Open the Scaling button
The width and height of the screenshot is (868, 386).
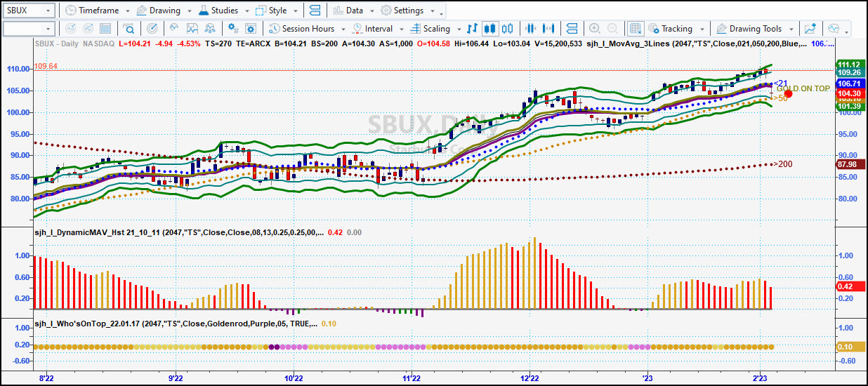click(x=430, y=29)
